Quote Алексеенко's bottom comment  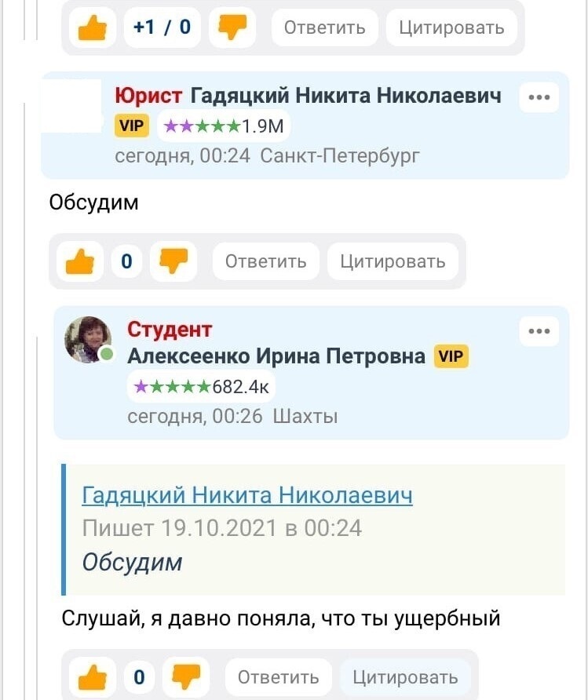(x=405, y=676)
